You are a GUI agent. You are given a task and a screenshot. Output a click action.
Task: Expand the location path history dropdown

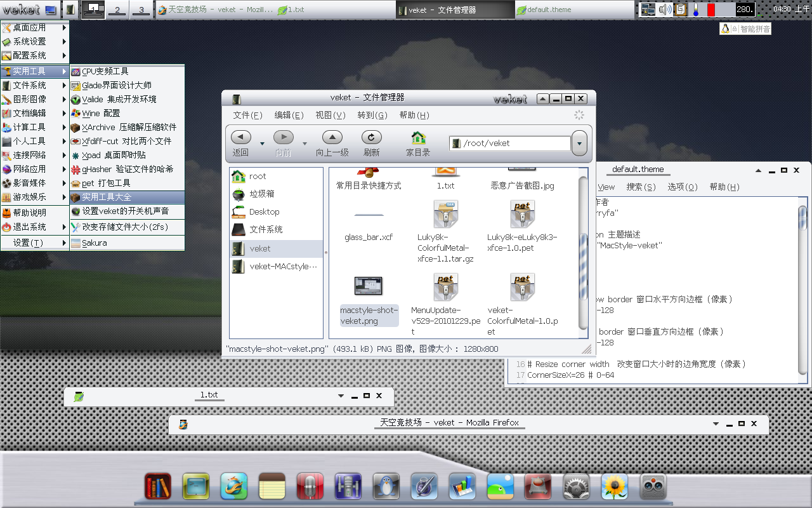(579, 144)
